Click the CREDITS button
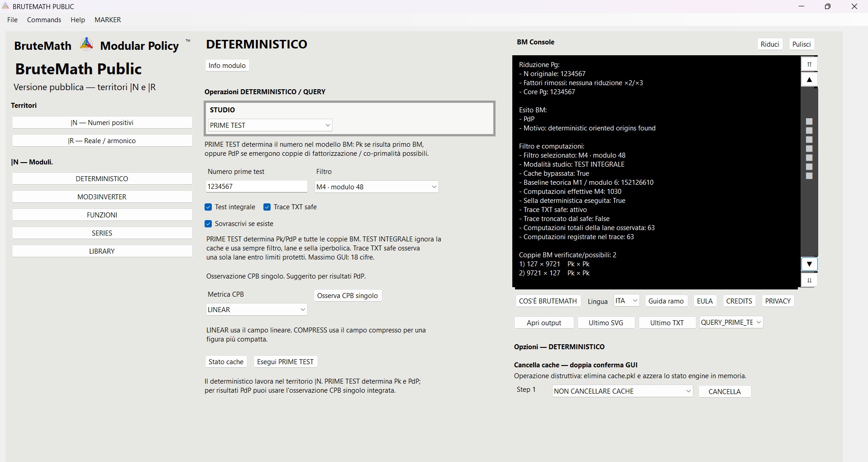The image size is (868, 462). point(739,301)
